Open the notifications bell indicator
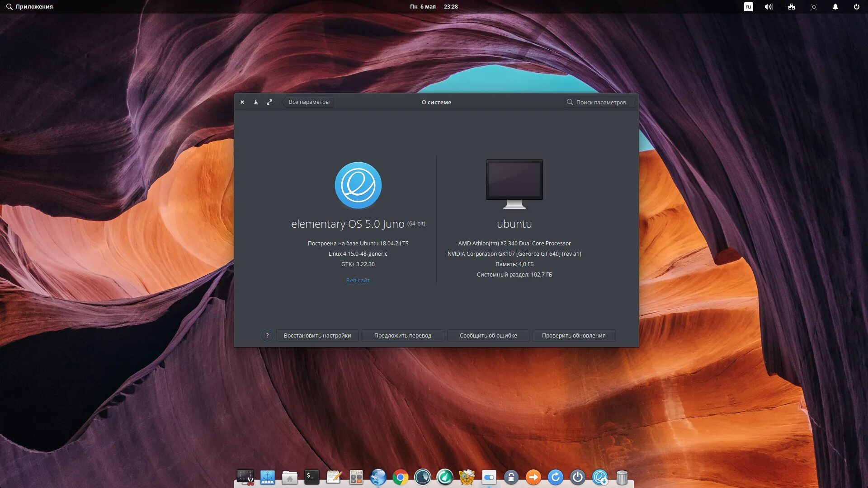Viewport: 868px width, 488px height. (x=835, y=7)
